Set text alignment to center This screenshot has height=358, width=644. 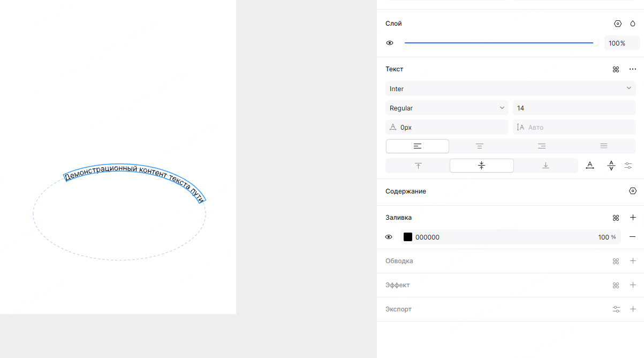480,146
